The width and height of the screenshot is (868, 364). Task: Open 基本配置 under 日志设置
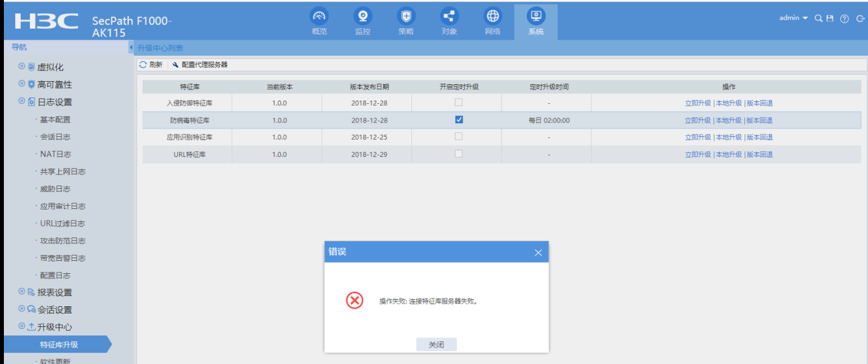[55, 119]
